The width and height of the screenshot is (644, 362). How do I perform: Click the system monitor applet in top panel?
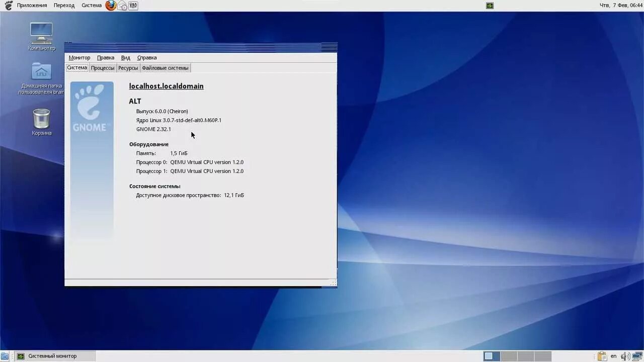coord(490,6)
